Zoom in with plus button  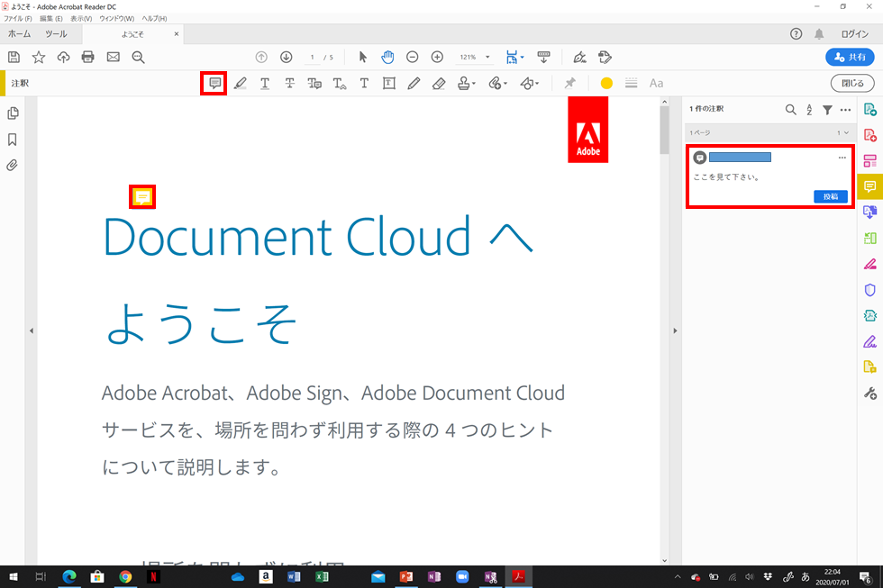[x=437, y=57]
